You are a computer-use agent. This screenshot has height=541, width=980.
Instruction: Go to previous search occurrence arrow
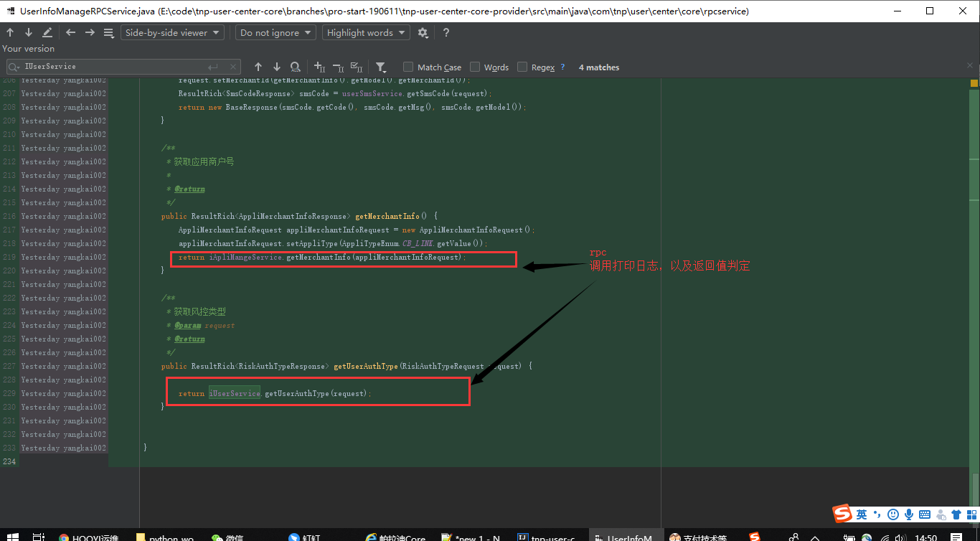coord(258,67)
